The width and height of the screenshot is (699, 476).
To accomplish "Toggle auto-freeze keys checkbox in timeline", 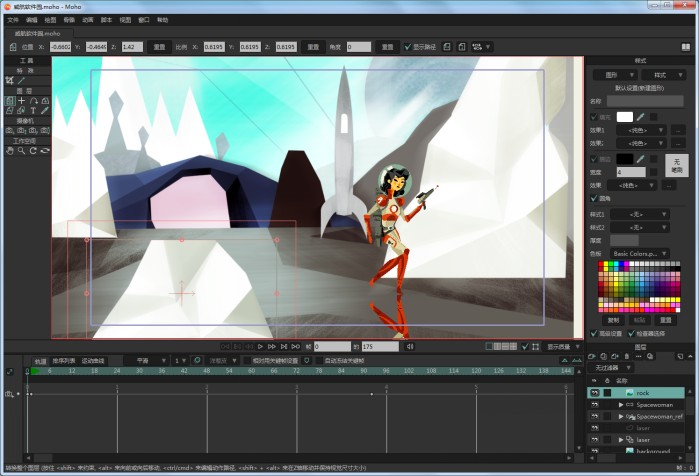I will [x=319, y=360].
